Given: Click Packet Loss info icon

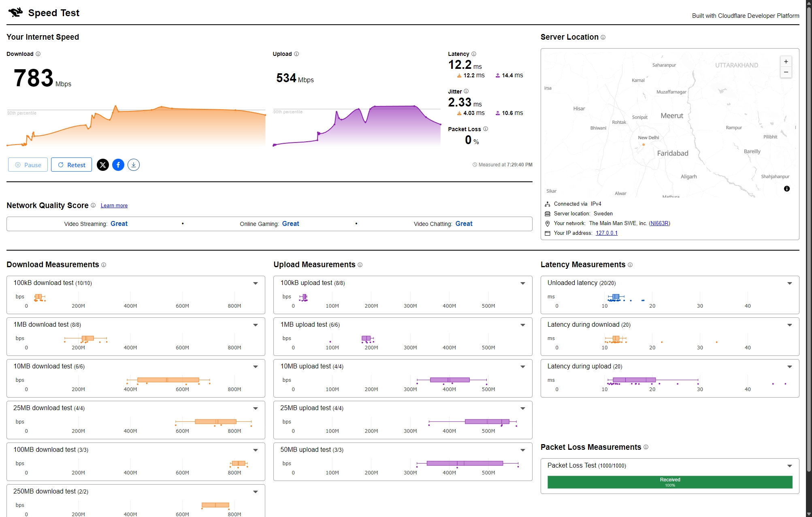Looking at the screenshot, I should click(486, 129).
